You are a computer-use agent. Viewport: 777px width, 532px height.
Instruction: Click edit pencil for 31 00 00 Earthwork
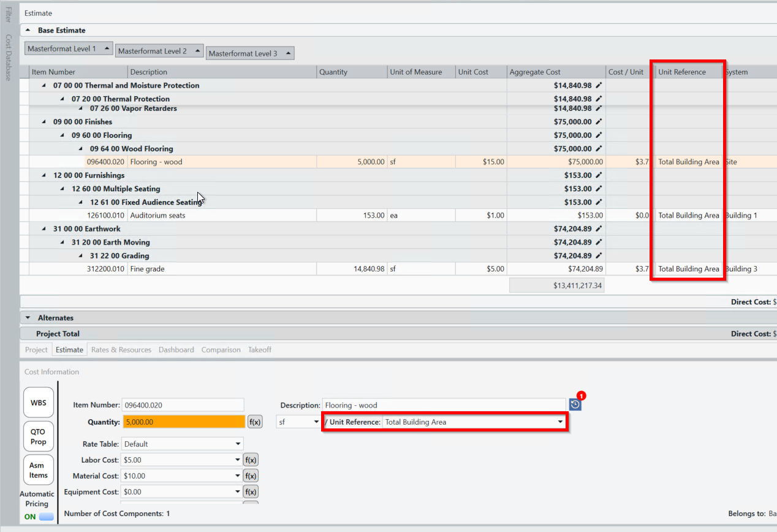[599, 229]
